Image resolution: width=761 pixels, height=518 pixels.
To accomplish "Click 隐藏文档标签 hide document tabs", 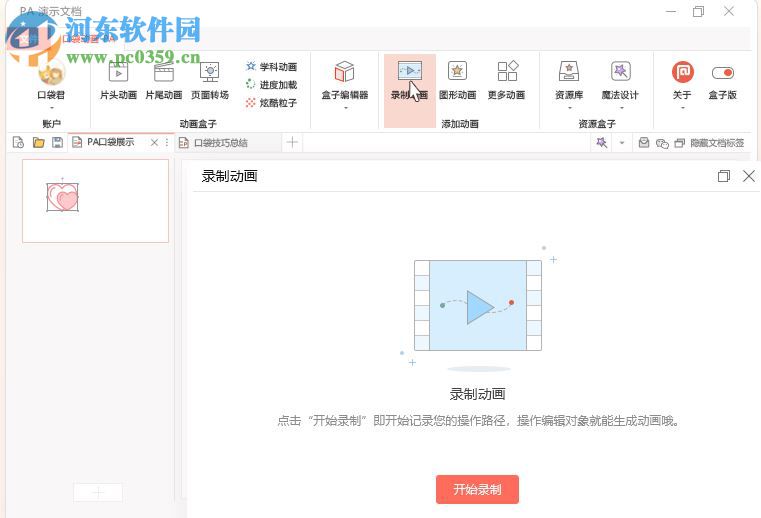I will tap(710, 143).
